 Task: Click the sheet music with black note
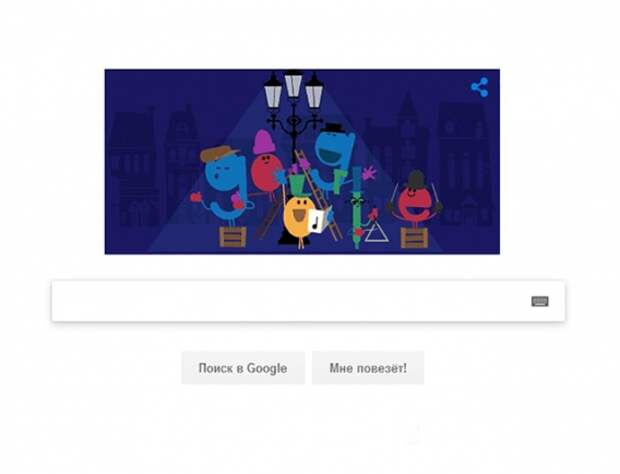tap(318, 220)
